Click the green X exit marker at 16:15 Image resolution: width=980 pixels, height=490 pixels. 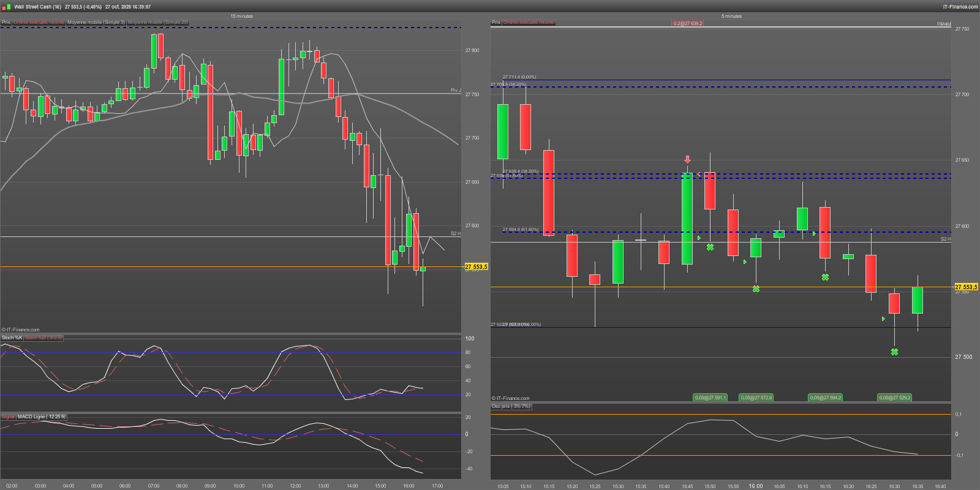(x=825, y=277)
